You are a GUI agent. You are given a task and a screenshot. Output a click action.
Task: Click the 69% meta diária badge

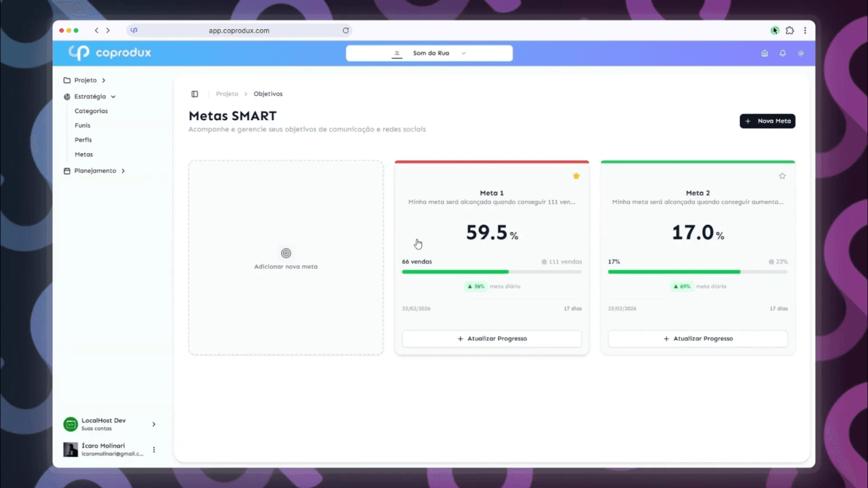point(682,287)
